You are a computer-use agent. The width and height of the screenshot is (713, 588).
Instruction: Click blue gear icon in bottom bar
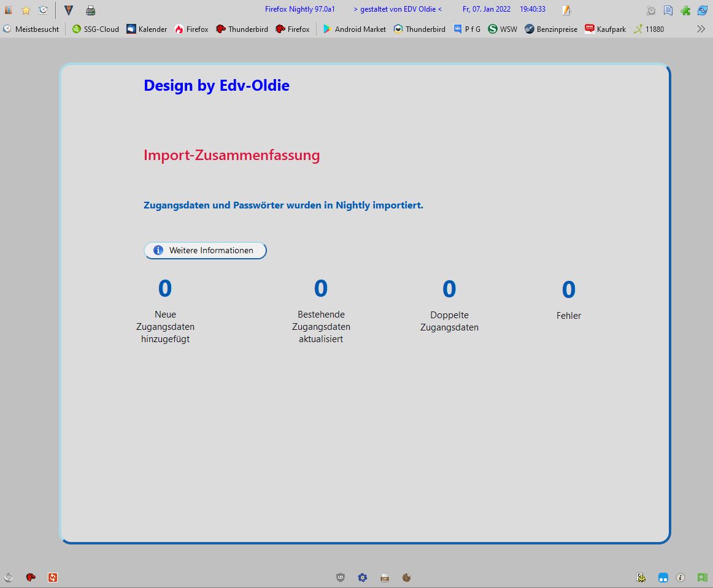363,578
